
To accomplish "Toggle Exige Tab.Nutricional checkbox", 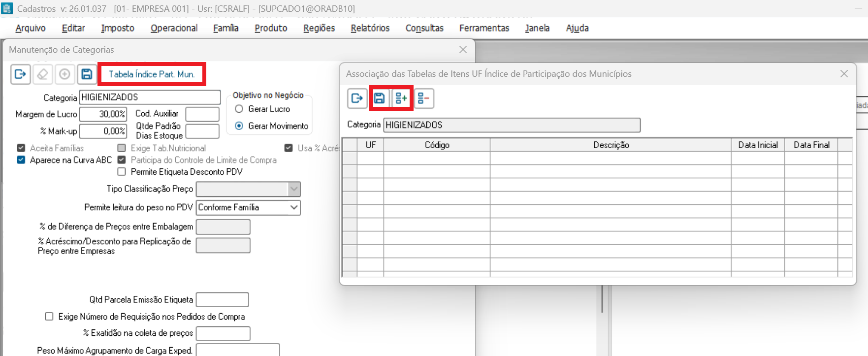I will [122, 148].
